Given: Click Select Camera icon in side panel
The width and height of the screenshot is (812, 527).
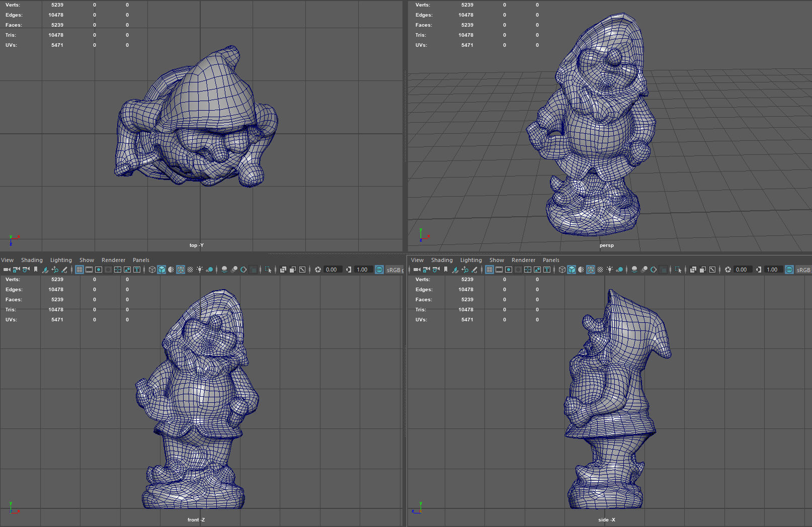Looking at the screenshot, I should coord(417,270).
